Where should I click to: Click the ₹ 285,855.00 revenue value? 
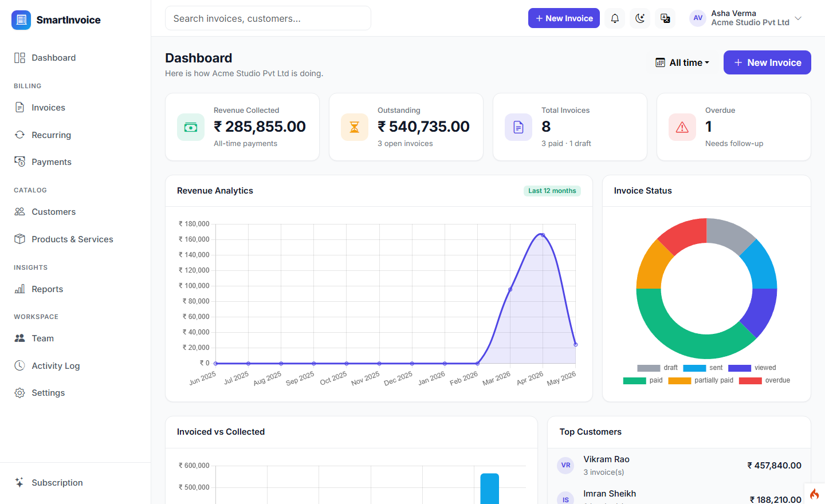tap(260, 127)
